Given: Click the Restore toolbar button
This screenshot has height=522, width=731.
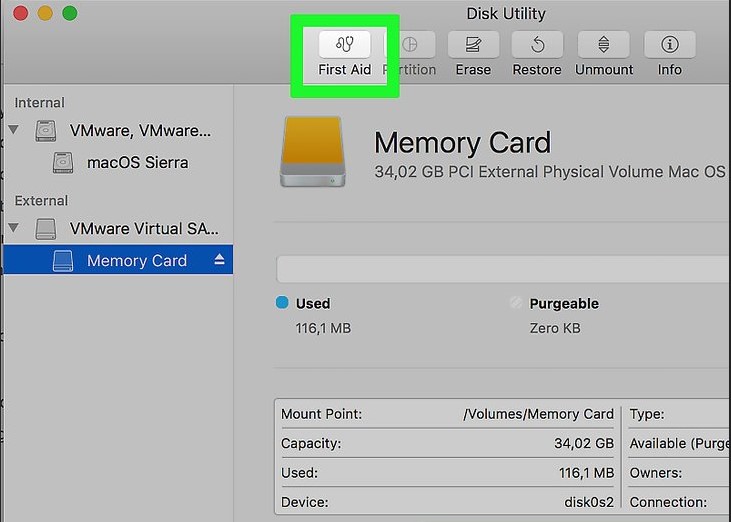Looking at the screenshot, I should [x=537, y=45].
